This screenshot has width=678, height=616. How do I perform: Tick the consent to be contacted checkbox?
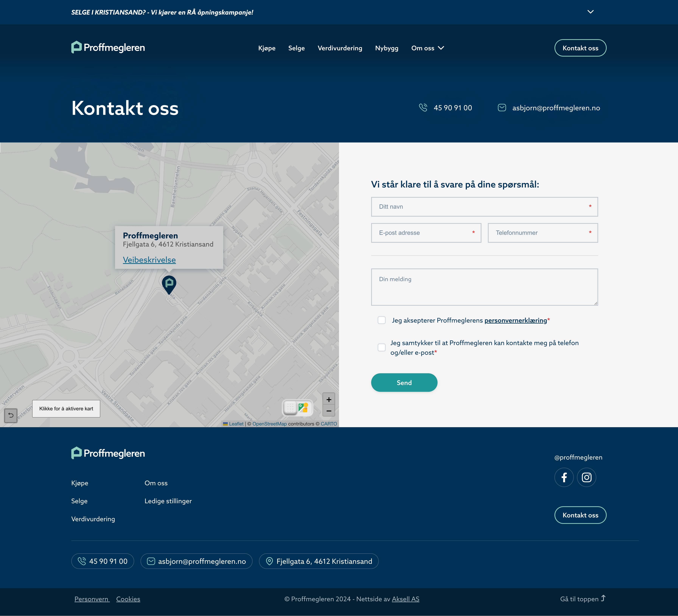(382, 347)
